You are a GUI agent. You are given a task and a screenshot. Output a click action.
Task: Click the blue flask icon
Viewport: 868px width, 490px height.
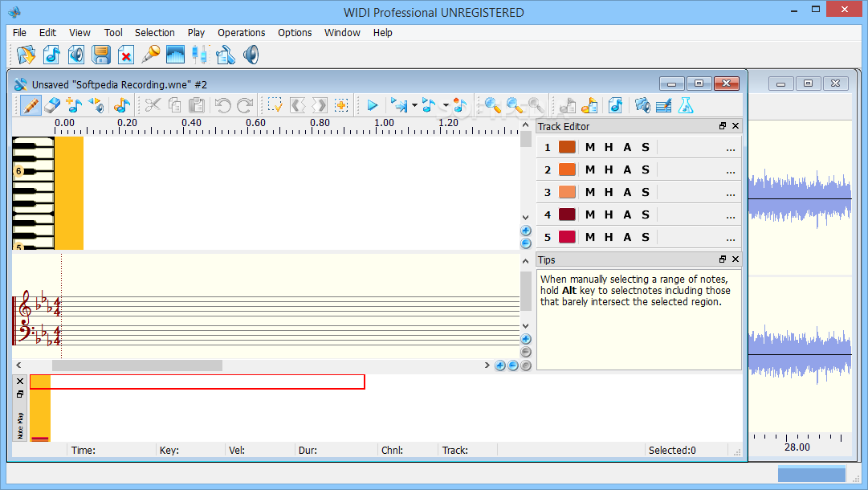[x=686, y=105]
